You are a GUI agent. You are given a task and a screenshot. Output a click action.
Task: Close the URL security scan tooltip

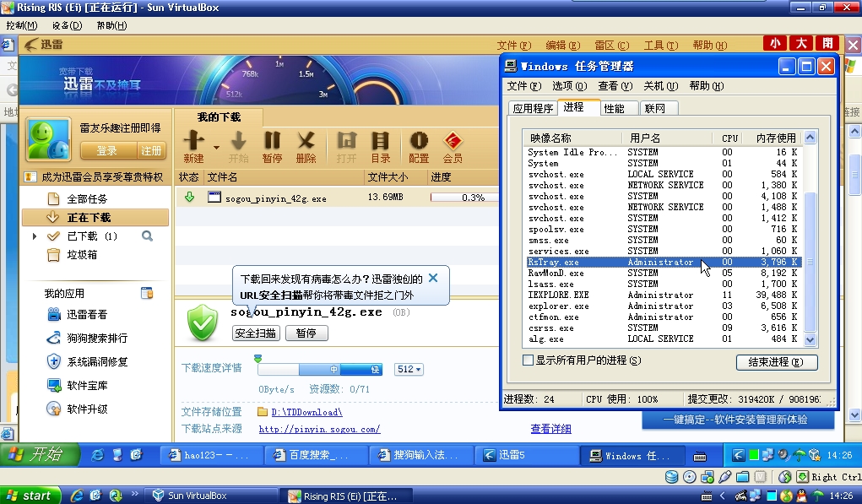pos(433,278)
